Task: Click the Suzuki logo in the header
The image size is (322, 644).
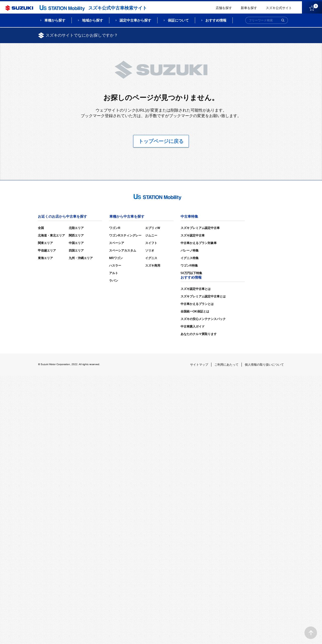Action: coord(19,8)
